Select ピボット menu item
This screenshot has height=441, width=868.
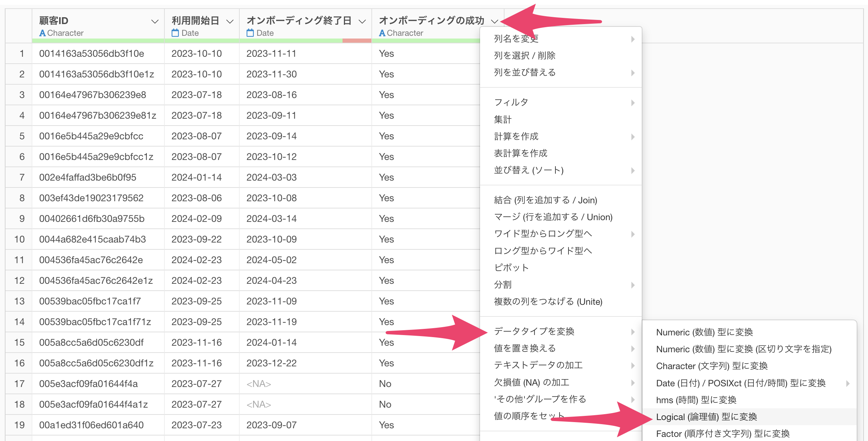561,267
